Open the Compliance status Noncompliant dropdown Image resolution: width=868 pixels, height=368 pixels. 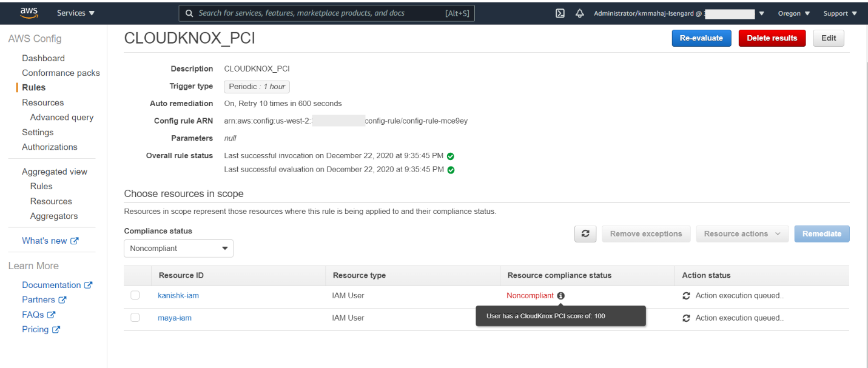click(x=178, y=249)
